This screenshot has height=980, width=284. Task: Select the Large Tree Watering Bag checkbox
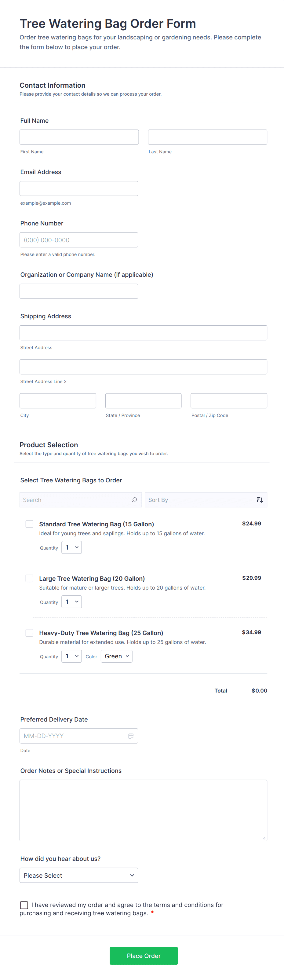[29, 578]
